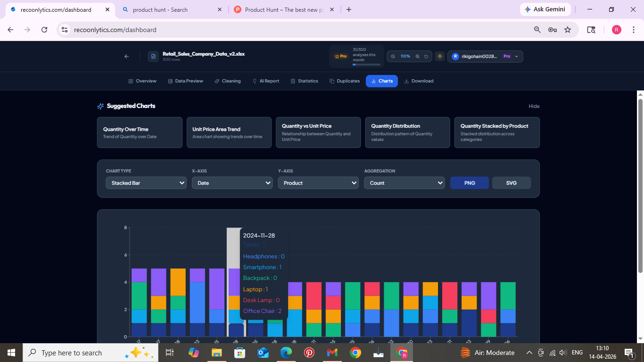Open Task View on the taskbar
The height and width of the screenshot is (362, 644).
coord(170,353)
